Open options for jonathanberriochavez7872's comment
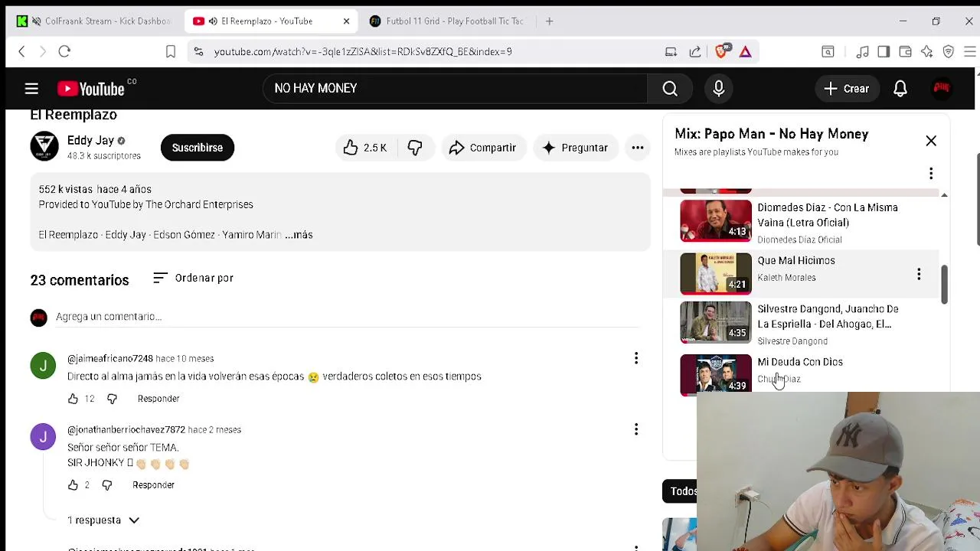This screenshot has width=980, height=551. point(635,429)
